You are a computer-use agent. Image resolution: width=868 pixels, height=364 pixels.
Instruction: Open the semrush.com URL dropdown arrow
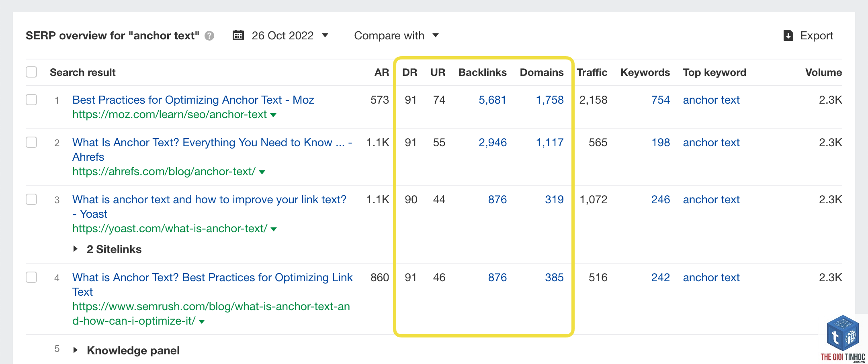(x=202, y=322)
